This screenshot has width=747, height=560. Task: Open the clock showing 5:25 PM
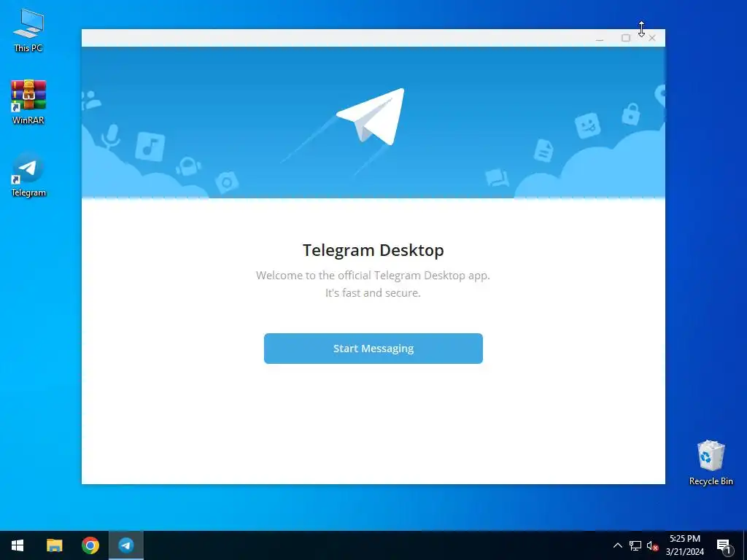[x=685, y=545]
